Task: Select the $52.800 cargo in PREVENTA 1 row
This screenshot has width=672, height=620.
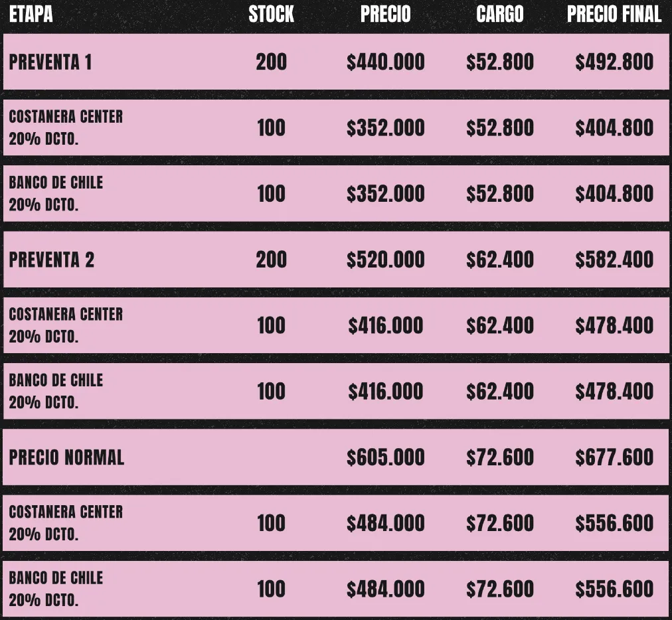Action: click(499, 62)
